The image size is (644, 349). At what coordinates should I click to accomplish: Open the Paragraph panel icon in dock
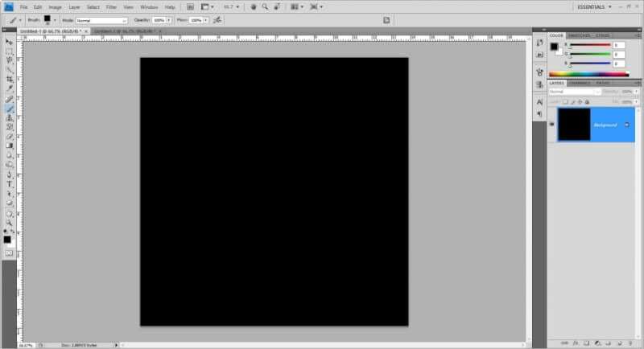539,113
